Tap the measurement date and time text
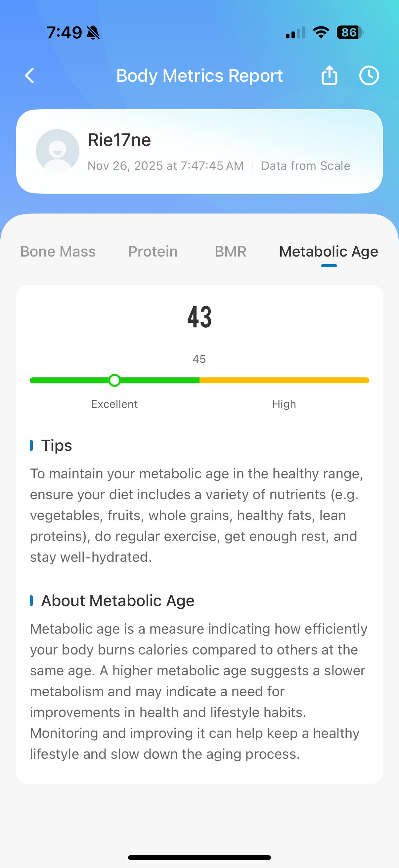The image size is (399, 868). coord(165,166)
